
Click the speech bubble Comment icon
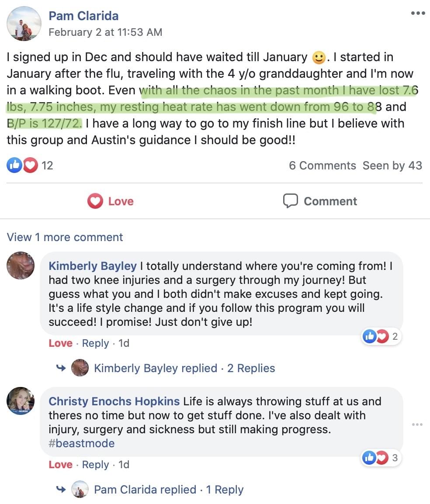pyautogui.click(x=290, y=201)
